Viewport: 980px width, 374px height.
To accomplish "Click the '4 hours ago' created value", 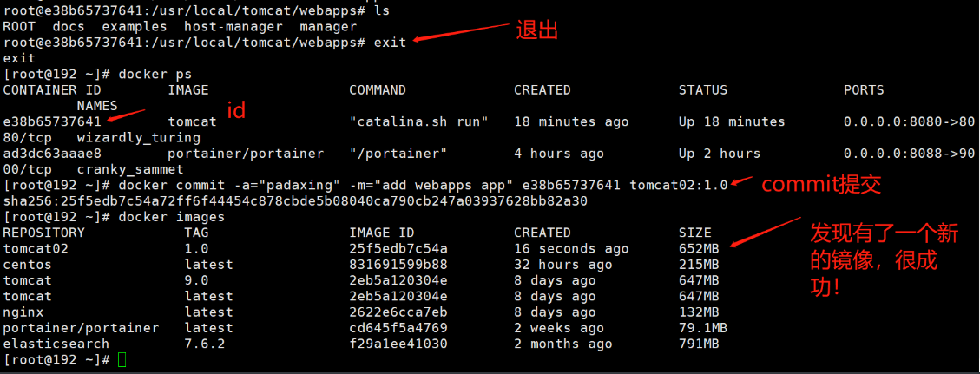I will [x=559, y=154].
